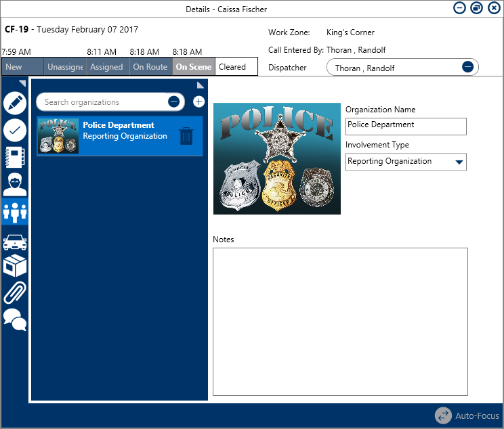
Task: Collapse the sidebar using the top corner arrow
Action: pyautogui.click(x=22, y=83)
